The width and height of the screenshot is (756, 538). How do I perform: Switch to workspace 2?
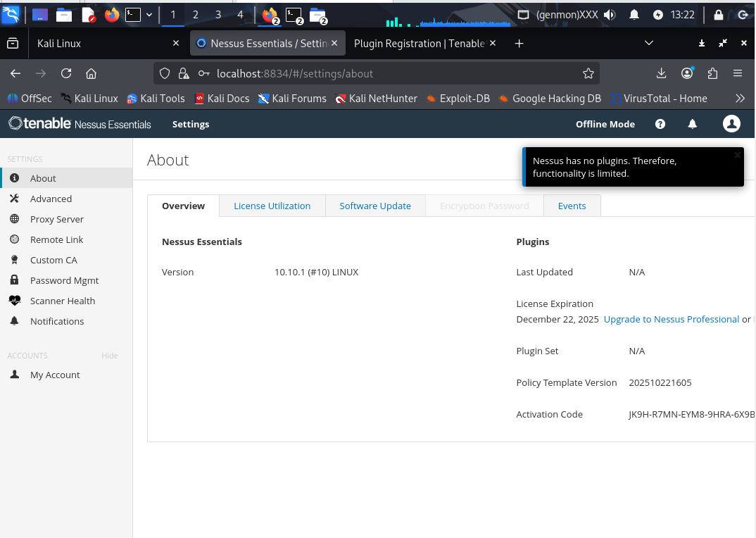[195, 15]
